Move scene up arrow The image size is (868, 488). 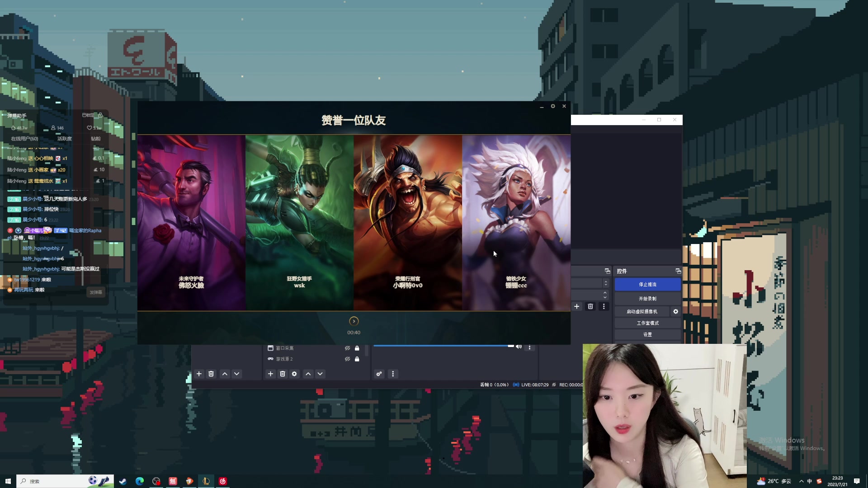[225, 374]
